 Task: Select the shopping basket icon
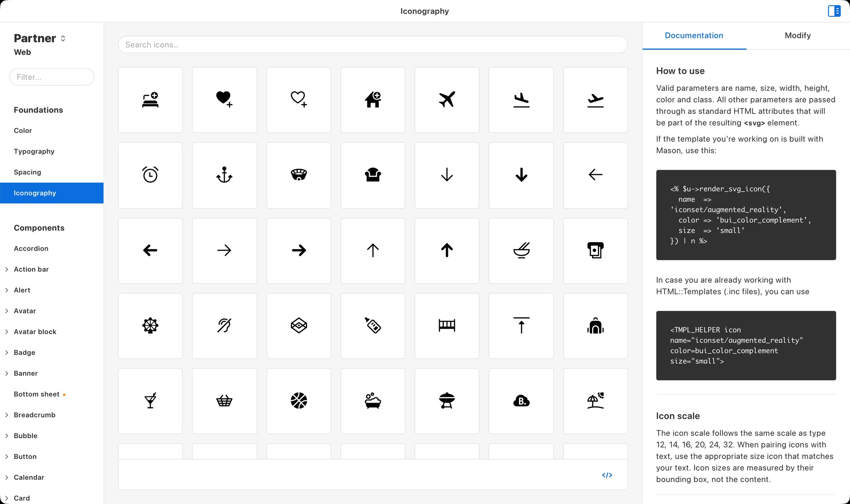click(x=225, y=401)
